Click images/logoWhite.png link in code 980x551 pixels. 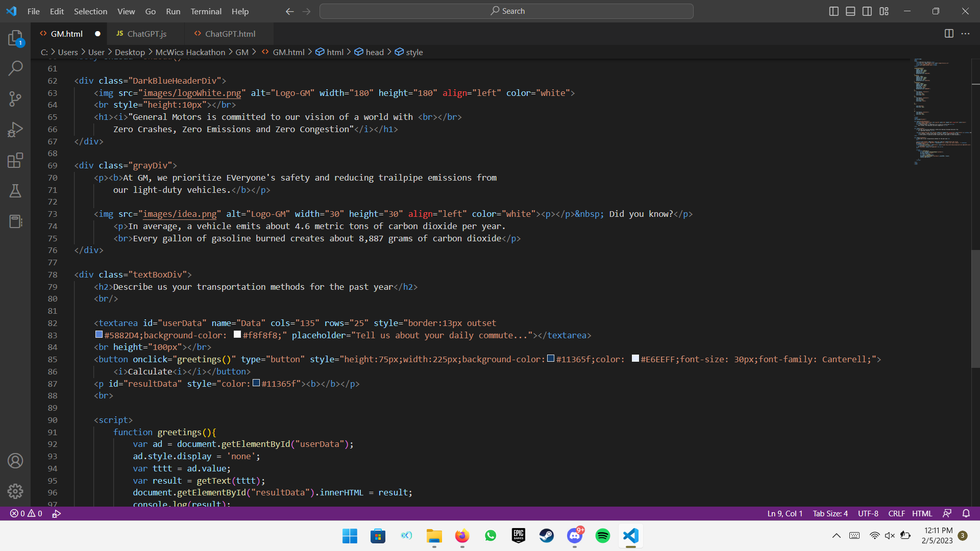(192, 93)
